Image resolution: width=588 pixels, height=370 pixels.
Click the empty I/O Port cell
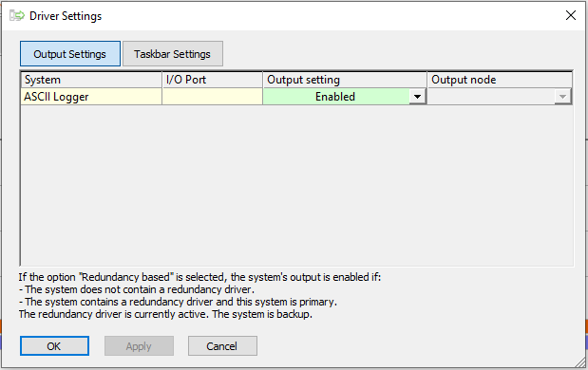(x=212, y=97)
